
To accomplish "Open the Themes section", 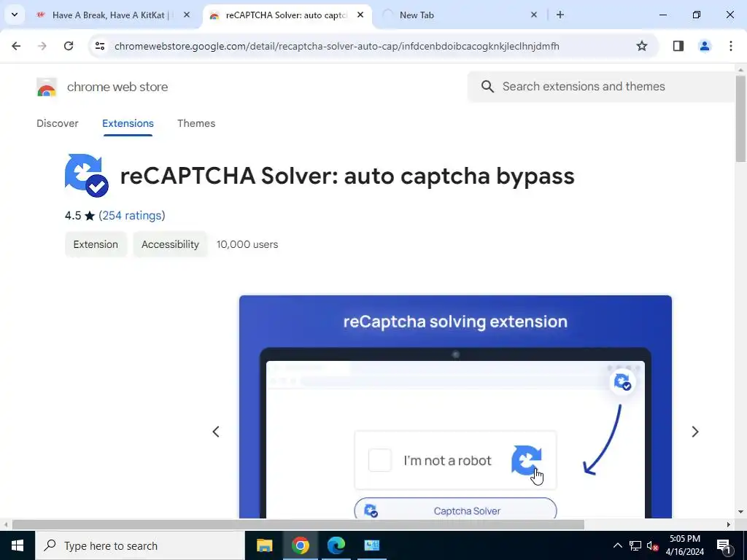I will [196, 123].
